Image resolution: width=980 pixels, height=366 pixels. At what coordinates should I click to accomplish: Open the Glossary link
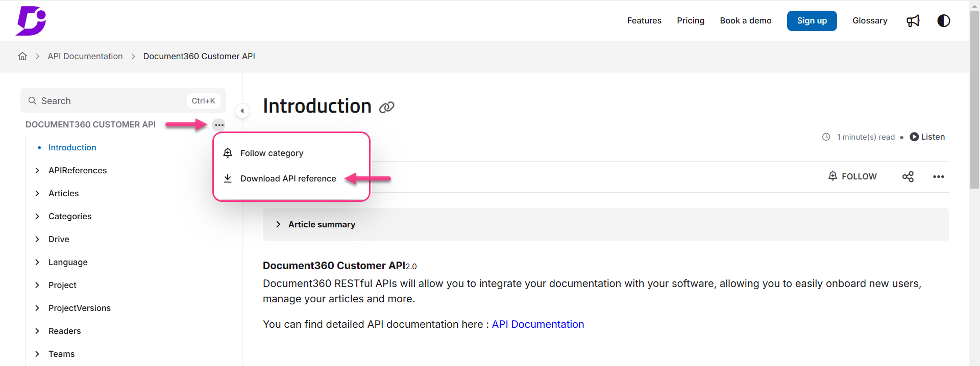[x=870, y=21]
